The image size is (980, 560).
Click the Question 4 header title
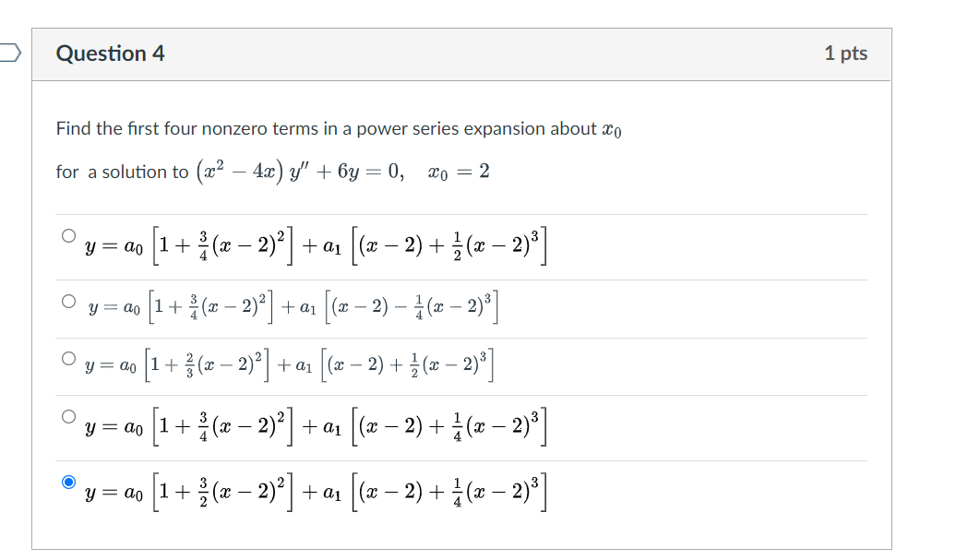(x=113, y=54)
